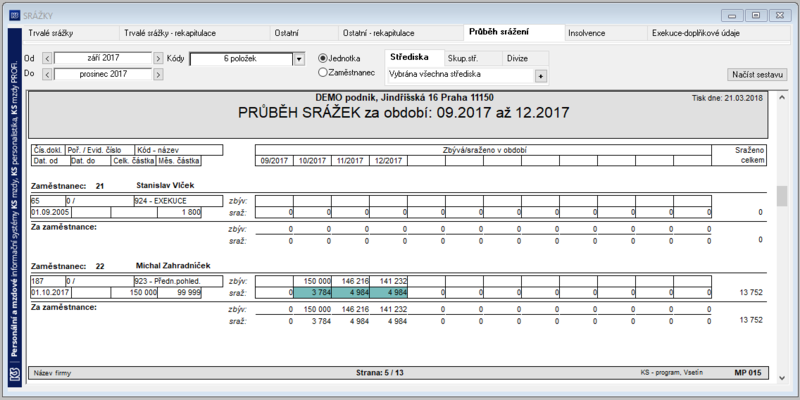Select the Jednotka radio button
800x400 pixels.
click(340, 58)
